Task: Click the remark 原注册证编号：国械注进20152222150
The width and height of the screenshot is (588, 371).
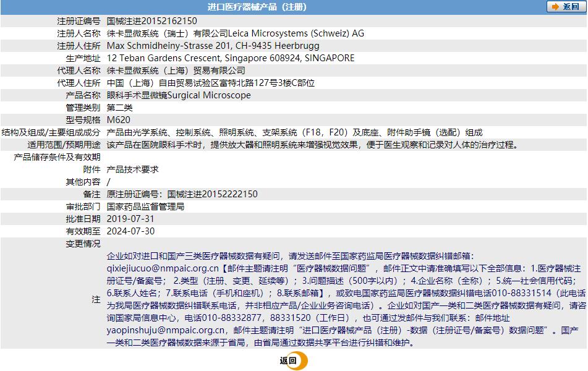Action: click(182, 194)
